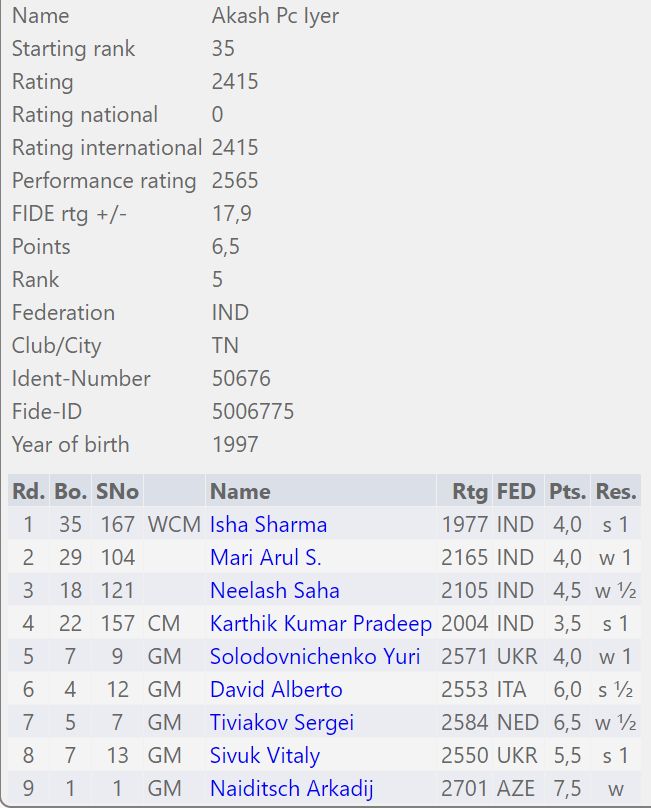Select the Fide-ID value 5006775

[253, 411]
